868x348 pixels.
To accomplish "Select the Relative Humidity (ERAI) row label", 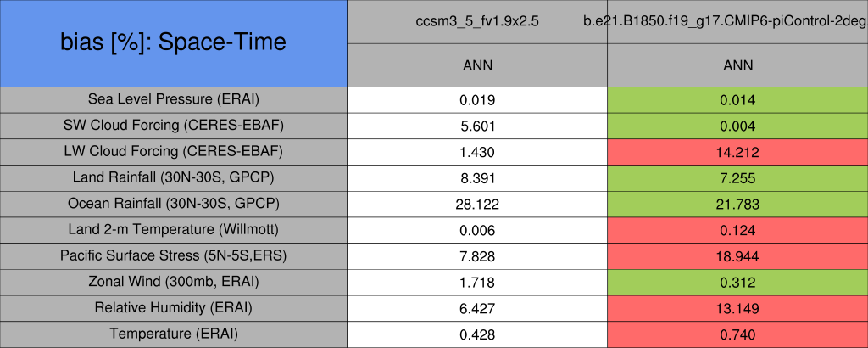I will point(174,308).
